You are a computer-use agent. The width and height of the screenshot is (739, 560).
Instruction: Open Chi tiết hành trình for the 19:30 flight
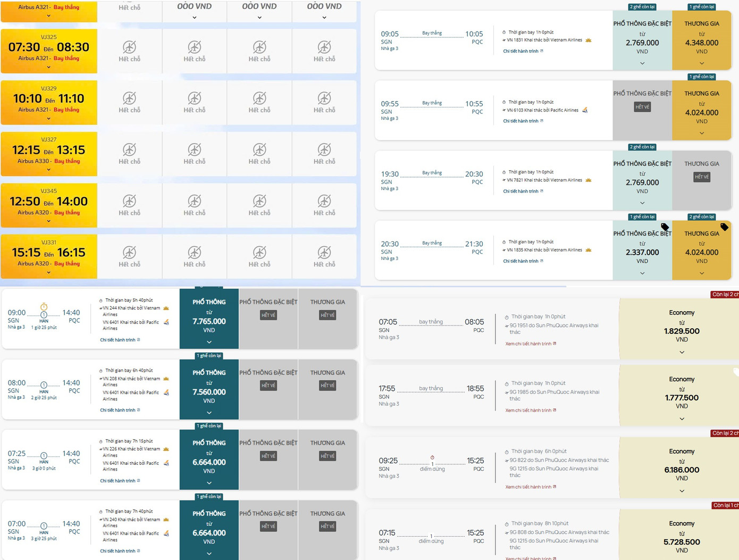pos(523,191)
